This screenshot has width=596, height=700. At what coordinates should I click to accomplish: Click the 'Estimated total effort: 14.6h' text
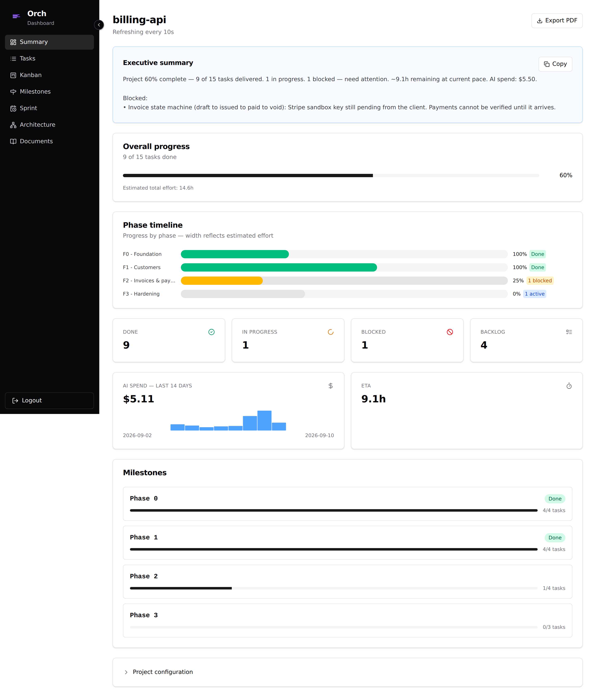point(158,188)
